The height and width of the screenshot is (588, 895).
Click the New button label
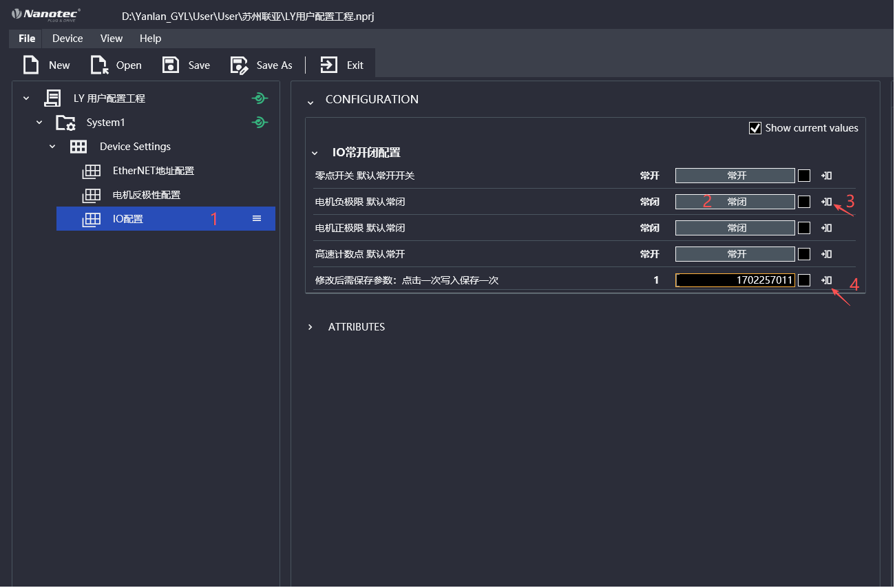coord(59,65)
